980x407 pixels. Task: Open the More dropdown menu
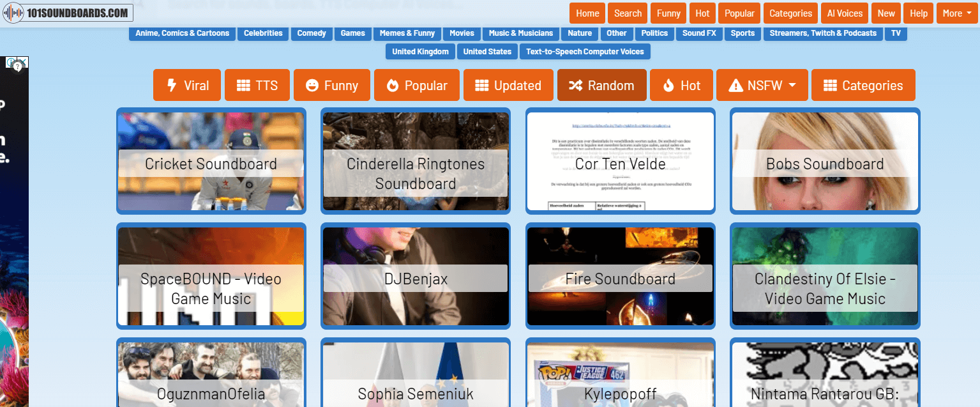[x=956, y=13]
